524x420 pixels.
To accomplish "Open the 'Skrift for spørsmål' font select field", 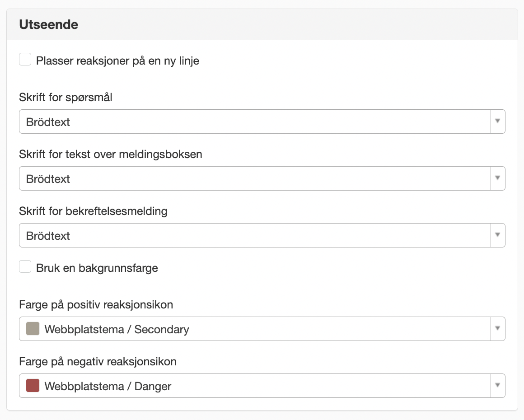I will [x=262, y=121].
